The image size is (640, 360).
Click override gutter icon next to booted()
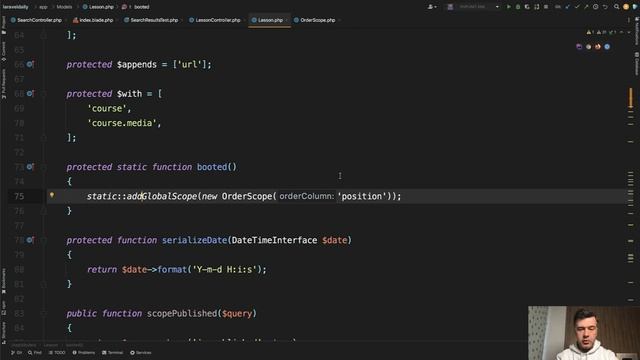coord(30,167)
